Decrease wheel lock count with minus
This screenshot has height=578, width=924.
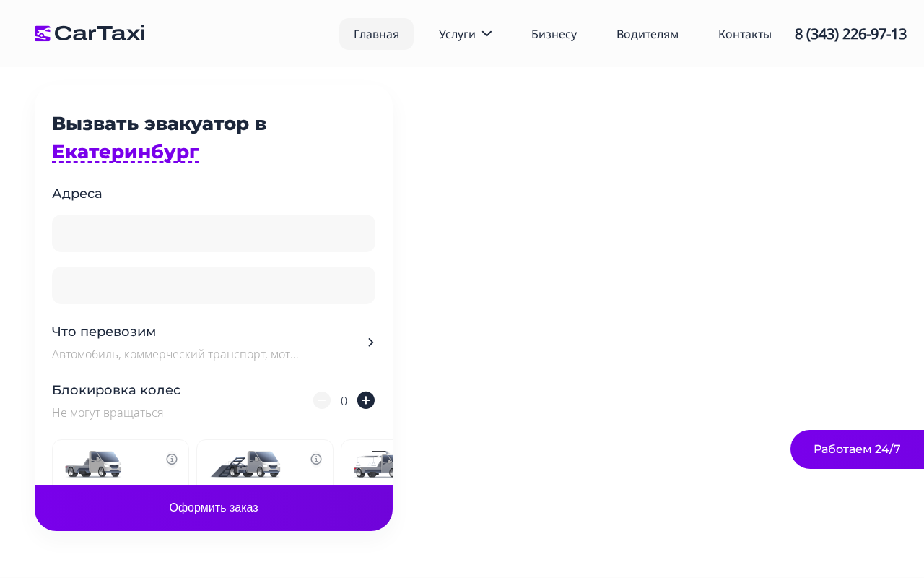coord(322,400)
